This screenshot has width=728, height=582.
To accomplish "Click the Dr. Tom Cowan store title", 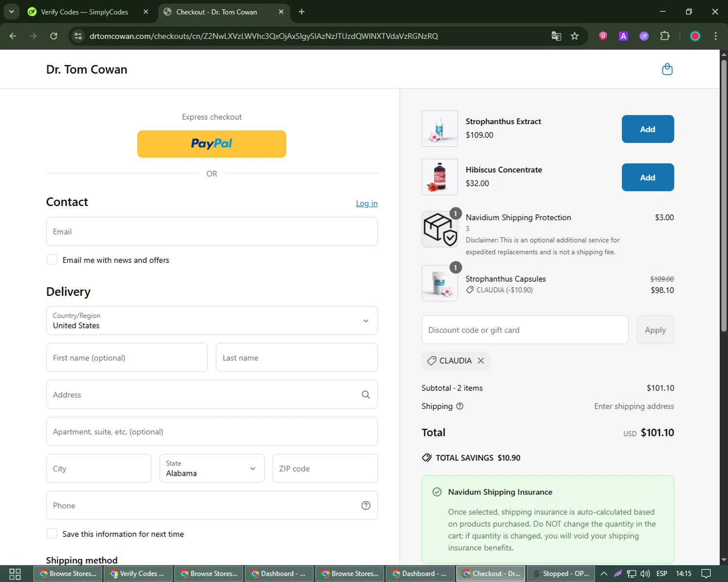I will pyautogui.click(x=87, y=69).
